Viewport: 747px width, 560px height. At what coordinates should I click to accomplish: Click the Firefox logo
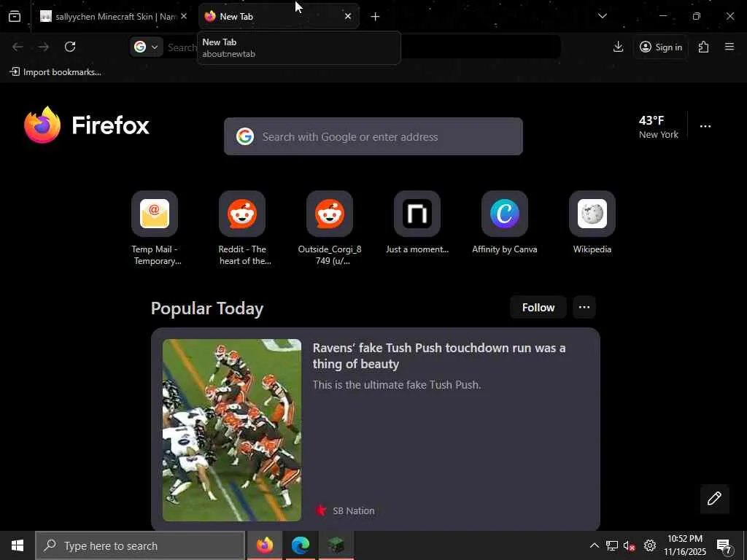(87, 125)
